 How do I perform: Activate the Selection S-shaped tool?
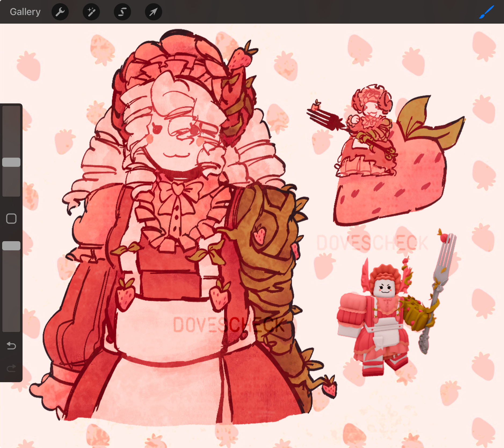pos(122,12)
